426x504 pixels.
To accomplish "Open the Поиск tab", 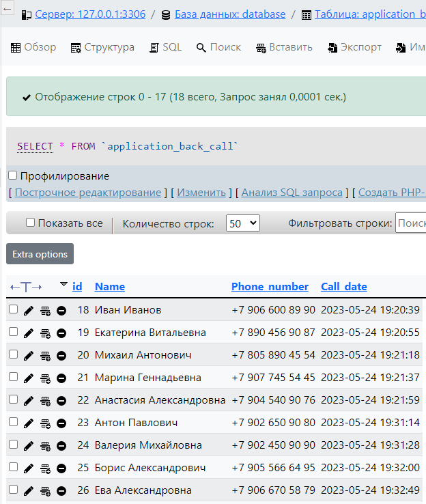I will (x=218, y=47).
